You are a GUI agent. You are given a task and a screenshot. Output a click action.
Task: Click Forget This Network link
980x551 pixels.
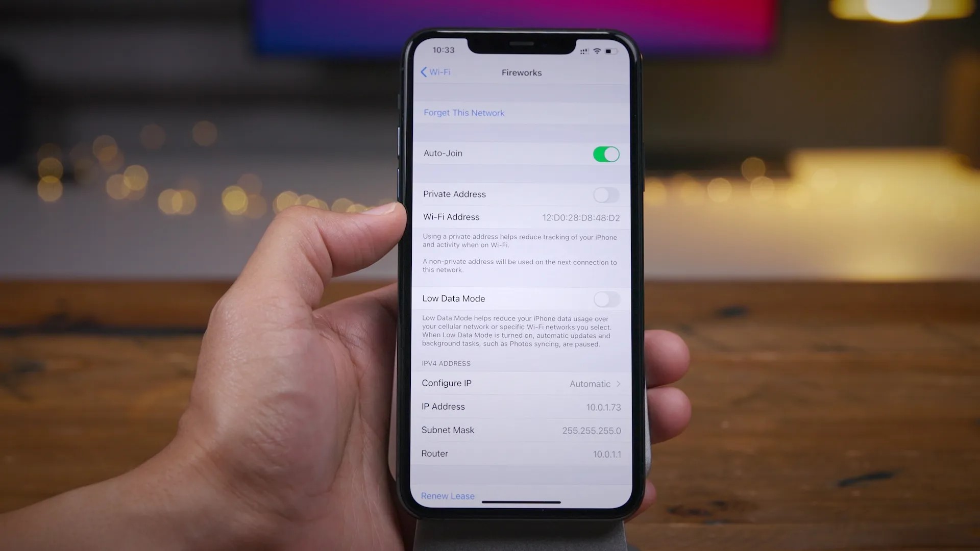[x=464, y=112]
